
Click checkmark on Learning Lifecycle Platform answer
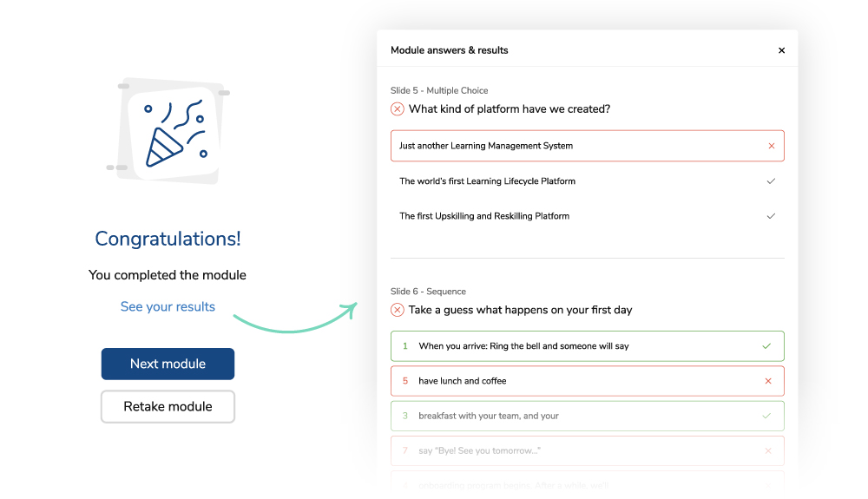(x=771, y=181)
